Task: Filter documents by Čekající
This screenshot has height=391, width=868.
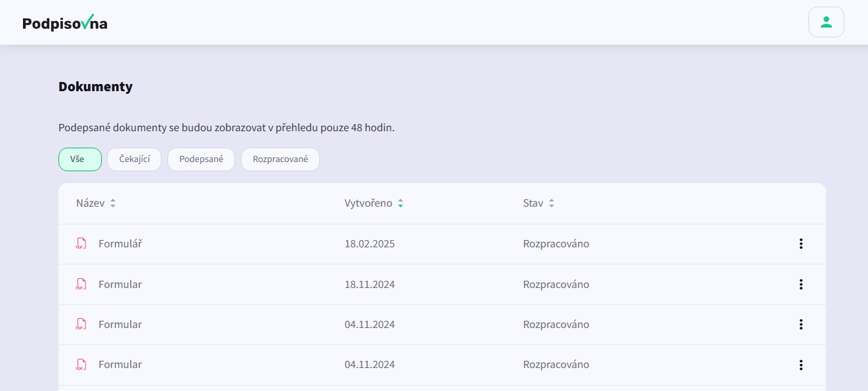Action: pos(135,159)
